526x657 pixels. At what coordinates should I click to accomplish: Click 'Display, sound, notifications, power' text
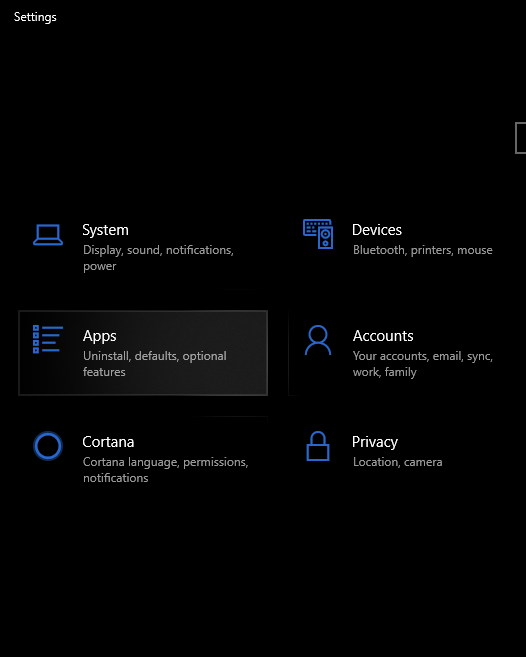158,258
